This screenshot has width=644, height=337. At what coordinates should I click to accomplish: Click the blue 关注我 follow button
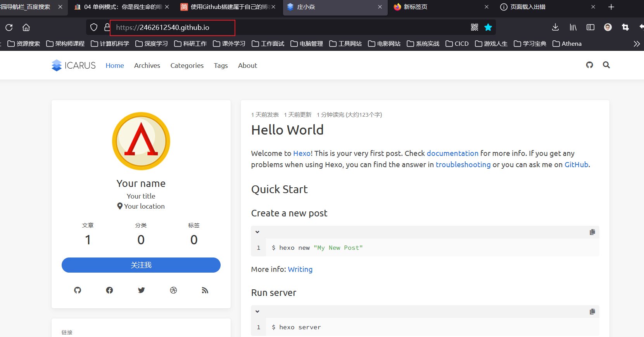(x=141, y=265)
